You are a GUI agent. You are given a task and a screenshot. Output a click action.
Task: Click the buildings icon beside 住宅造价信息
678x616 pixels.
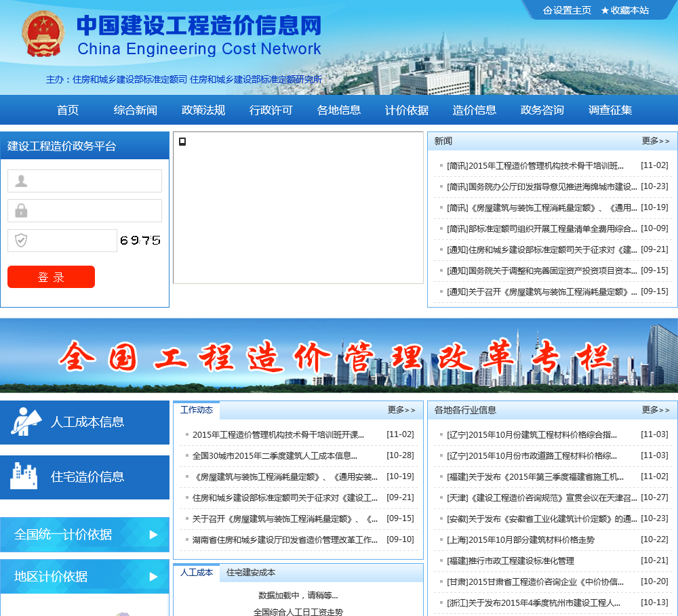(24, 476)
